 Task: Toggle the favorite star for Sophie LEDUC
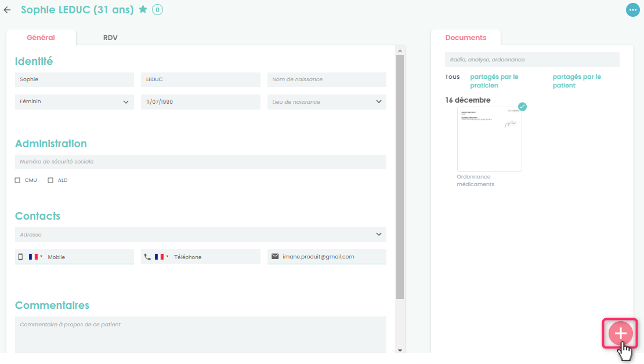pos(143,9)
